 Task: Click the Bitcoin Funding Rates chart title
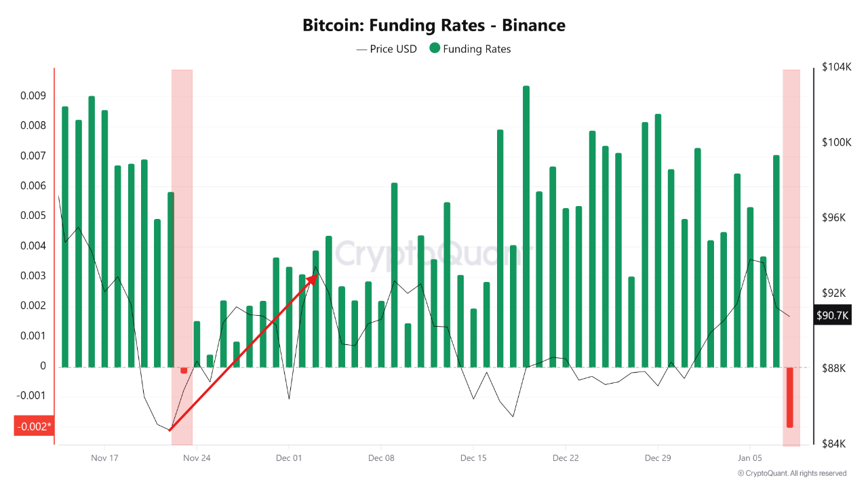(434, 26)
